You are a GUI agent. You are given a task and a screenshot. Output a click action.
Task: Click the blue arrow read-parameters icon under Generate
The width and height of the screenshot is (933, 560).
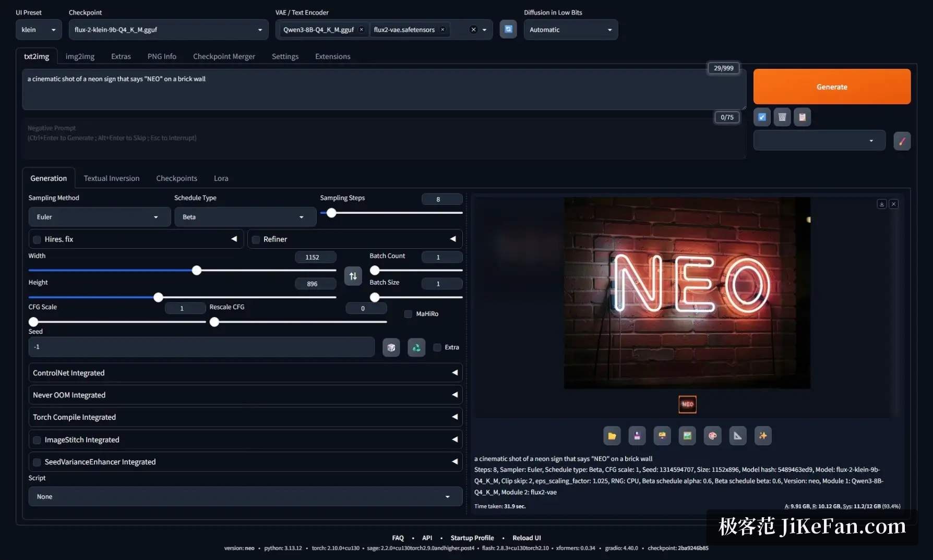[x=762, y=117]
